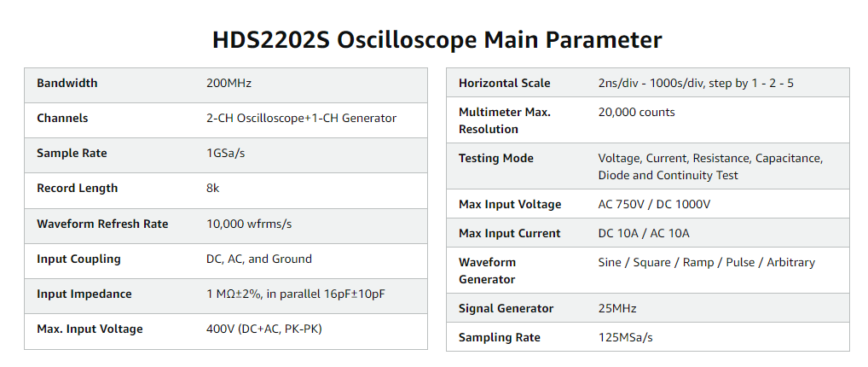Select the Input Coupling row label
The image size is (868, 367).
[78, 259]
